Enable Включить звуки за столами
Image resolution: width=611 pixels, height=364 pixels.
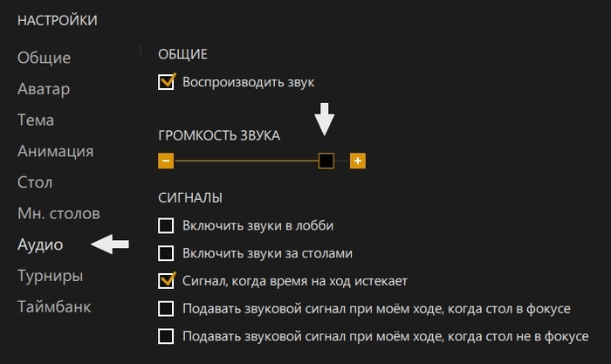(166, 254)
